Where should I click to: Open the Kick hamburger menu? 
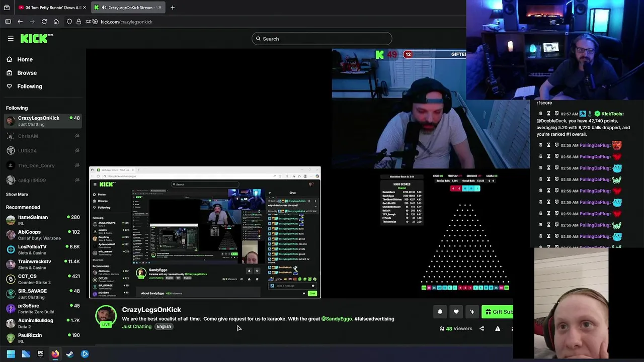click(x=11, y=38)
